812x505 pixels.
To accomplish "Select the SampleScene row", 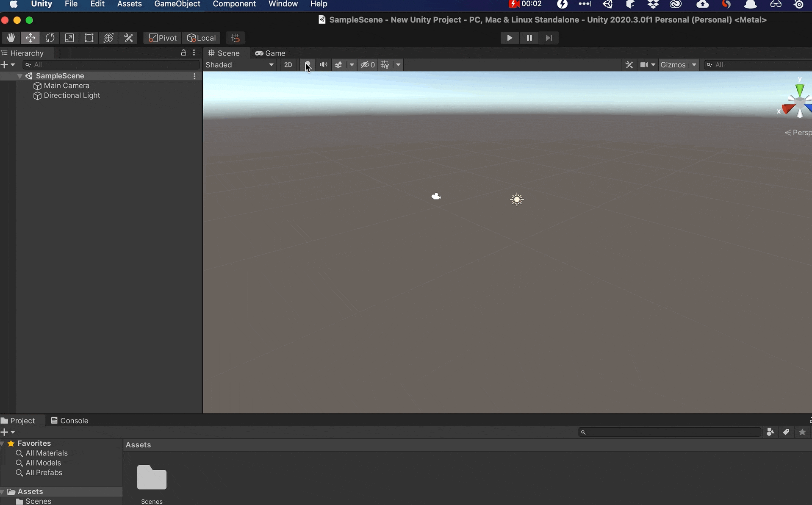I will coord(101,76).
